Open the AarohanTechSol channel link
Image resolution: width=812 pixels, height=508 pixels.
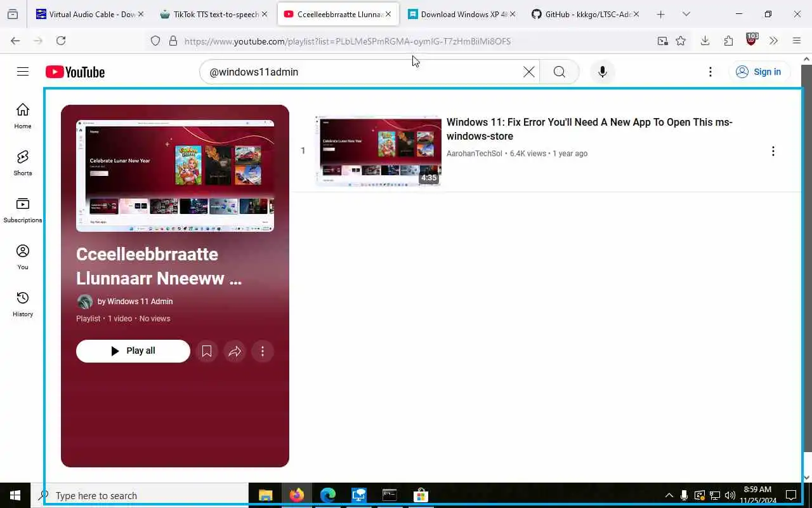(x=474, y=154)
